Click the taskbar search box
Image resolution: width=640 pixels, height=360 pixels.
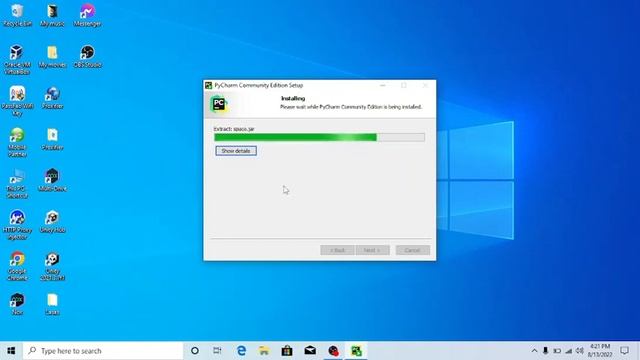click(x=103, y=351)
